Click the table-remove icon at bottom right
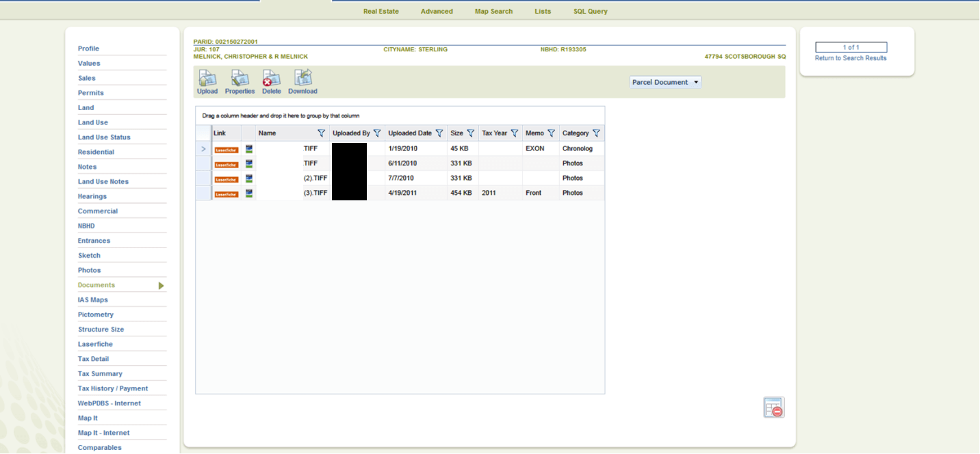Viewport: 980px width, 454px height. 774,408
